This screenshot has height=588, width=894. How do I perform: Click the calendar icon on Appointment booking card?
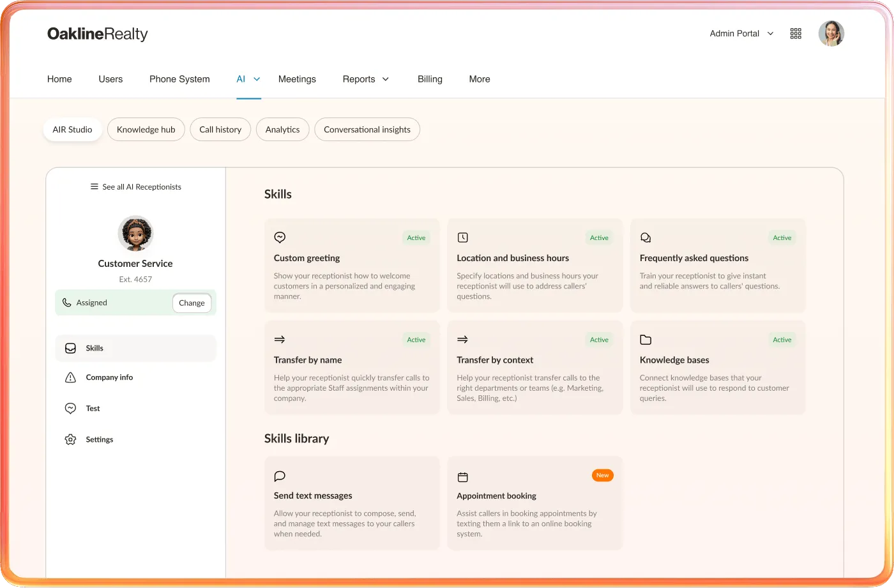[462, 476]
